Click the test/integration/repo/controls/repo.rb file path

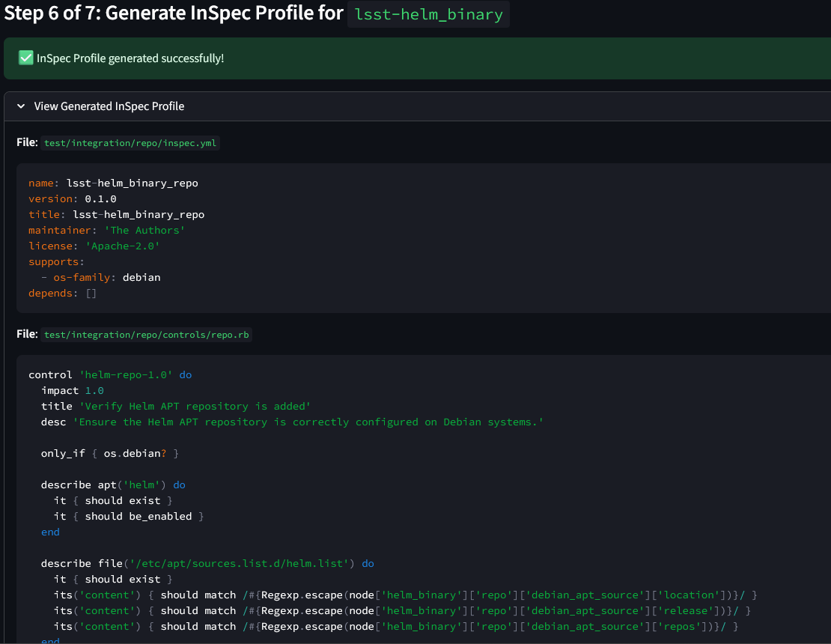pos(146,335)
